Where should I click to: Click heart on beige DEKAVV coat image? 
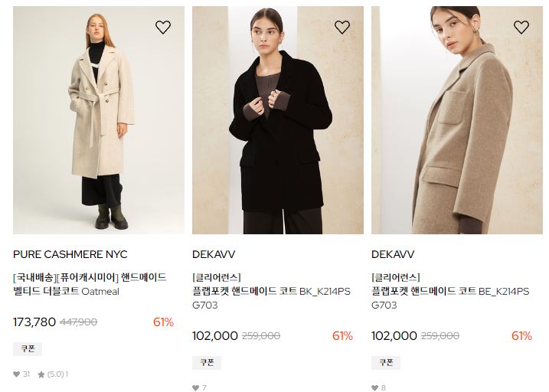[521, 27]
